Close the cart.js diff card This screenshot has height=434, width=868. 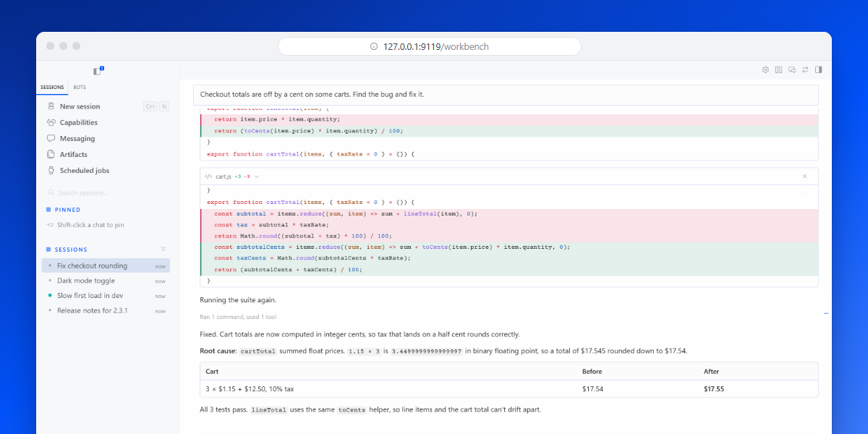(x=804, y=176)
